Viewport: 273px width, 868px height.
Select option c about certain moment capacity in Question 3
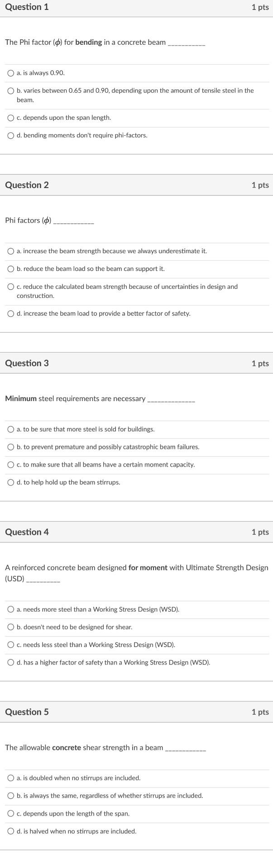coord(10,464)
